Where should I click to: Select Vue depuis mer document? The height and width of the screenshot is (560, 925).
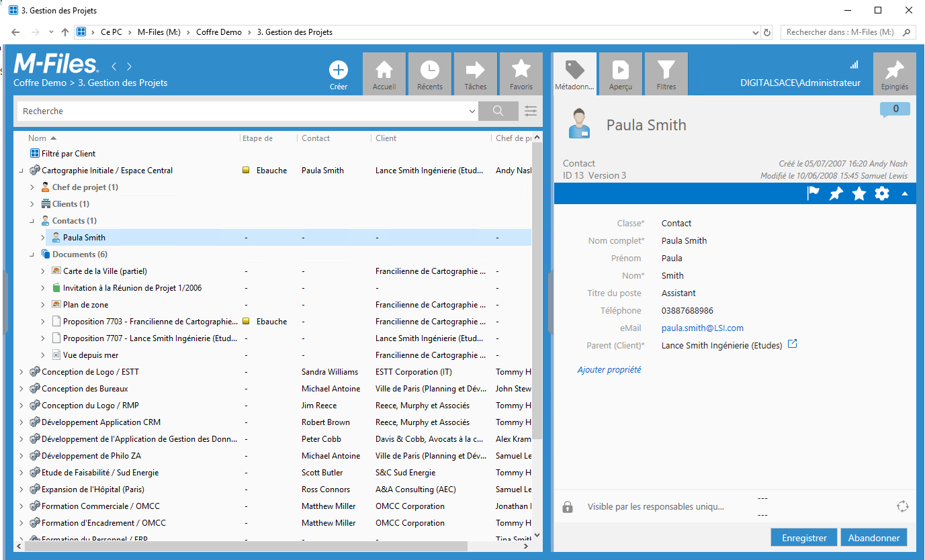[91, 355]
